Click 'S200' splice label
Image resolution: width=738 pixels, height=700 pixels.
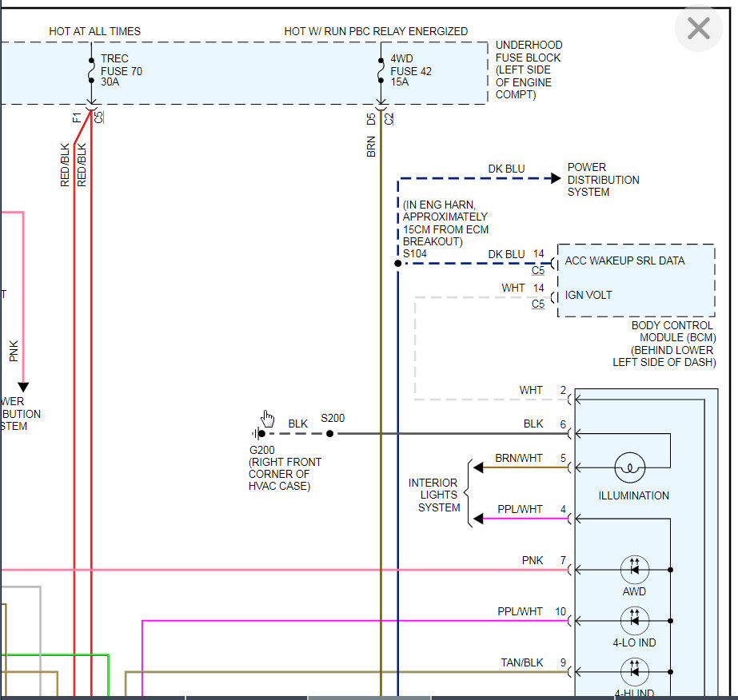(x=333, y=418)
